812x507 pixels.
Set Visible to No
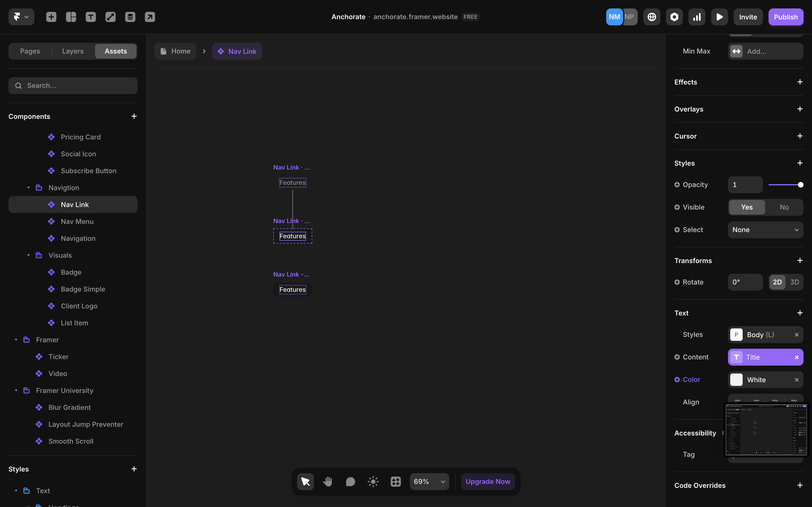pos(784,207)
